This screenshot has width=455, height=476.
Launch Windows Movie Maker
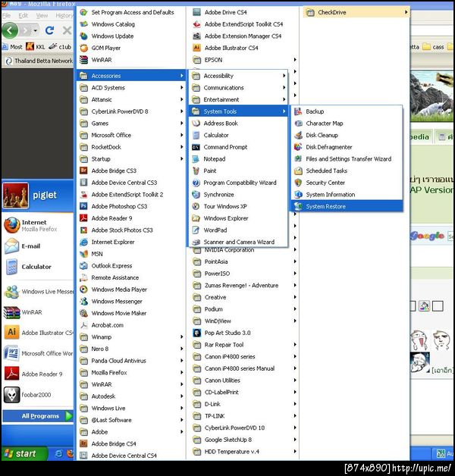click(x=131, y=313)
